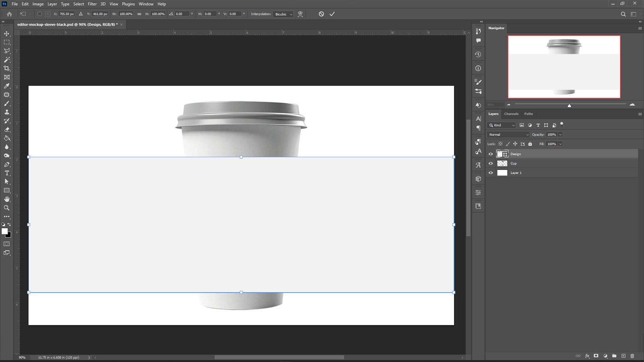
Task: Select the Crop tool
Action: pos(6,68)
